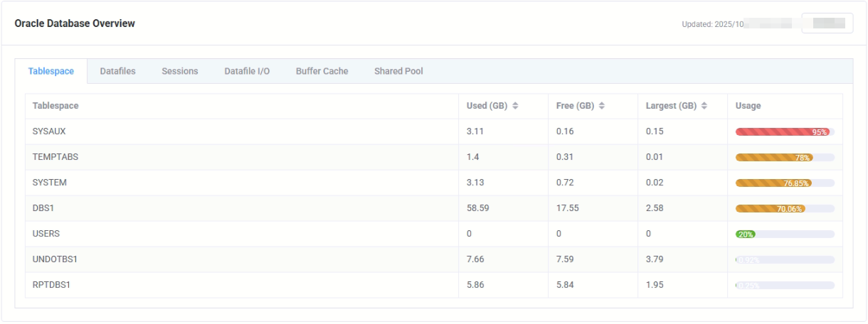Click the SYSTEM 76.85% usage bar
868x324 pixels.
784,183
